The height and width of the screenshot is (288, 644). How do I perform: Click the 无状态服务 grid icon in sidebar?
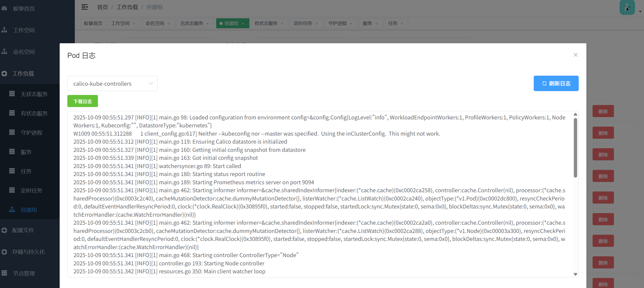click(12, 94)
